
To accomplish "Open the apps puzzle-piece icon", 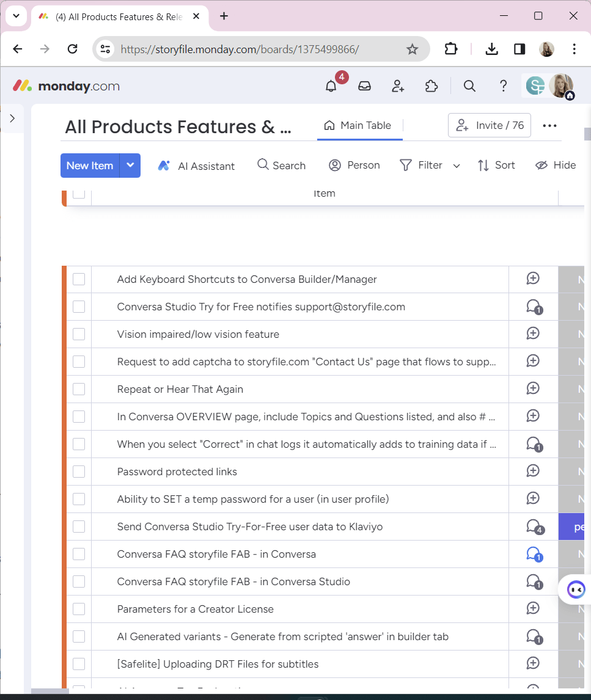I will (431, 86).
